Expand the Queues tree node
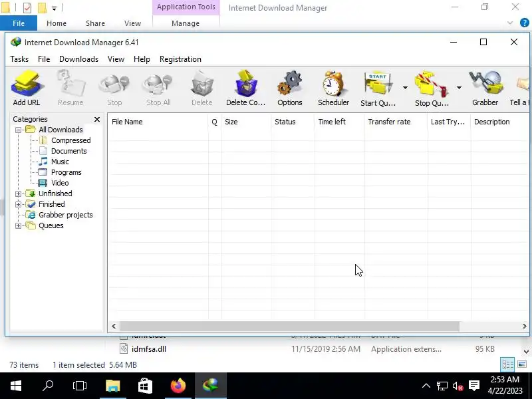 tap(19, 225)
